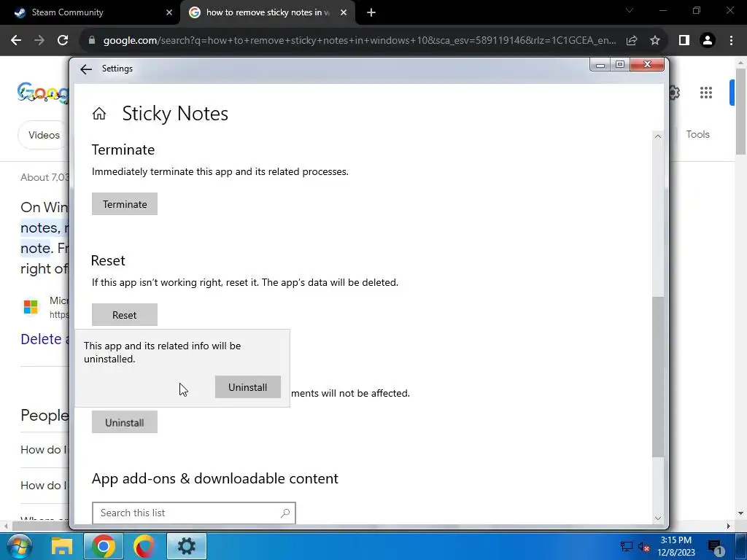This screenshot has height=560, width=747.
Task: Open tab search chevron in Chrome title bar
Action: point(630,10)
